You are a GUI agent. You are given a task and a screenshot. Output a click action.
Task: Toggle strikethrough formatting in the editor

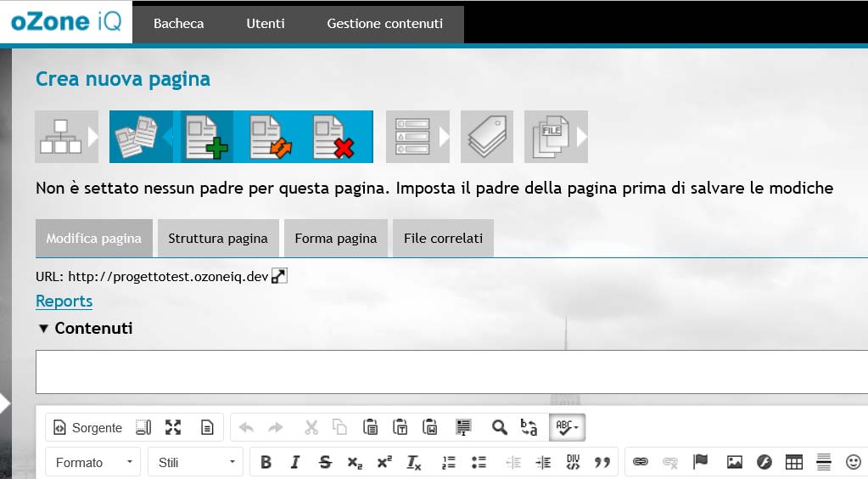(325, 462)
